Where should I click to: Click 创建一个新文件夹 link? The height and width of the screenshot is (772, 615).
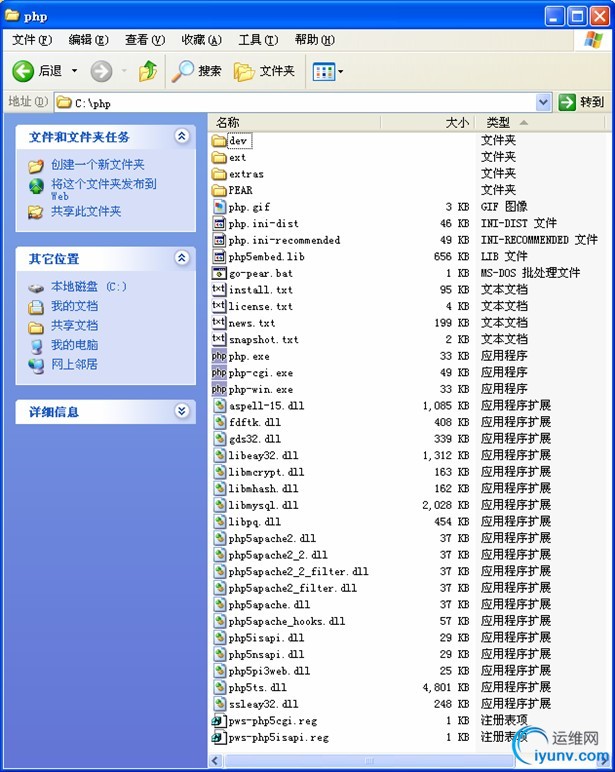coord(97,164)
